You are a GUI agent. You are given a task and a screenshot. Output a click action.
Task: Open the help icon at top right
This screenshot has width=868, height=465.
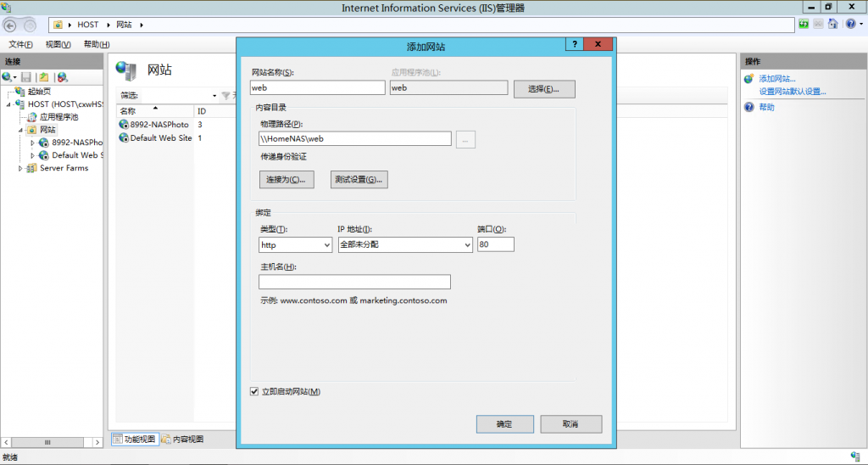pyautogui.click(x=851, y=24)
